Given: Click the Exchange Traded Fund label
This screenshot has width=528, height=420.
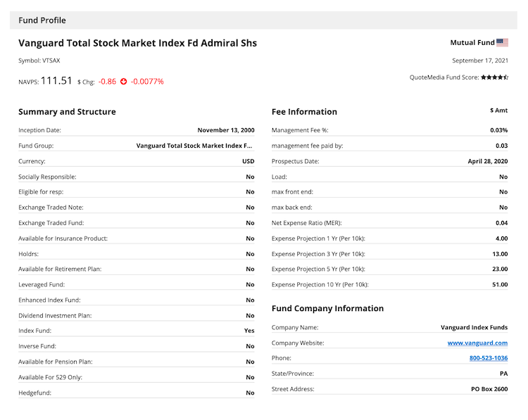Looking at the screenshot, I should pos(51,223).
